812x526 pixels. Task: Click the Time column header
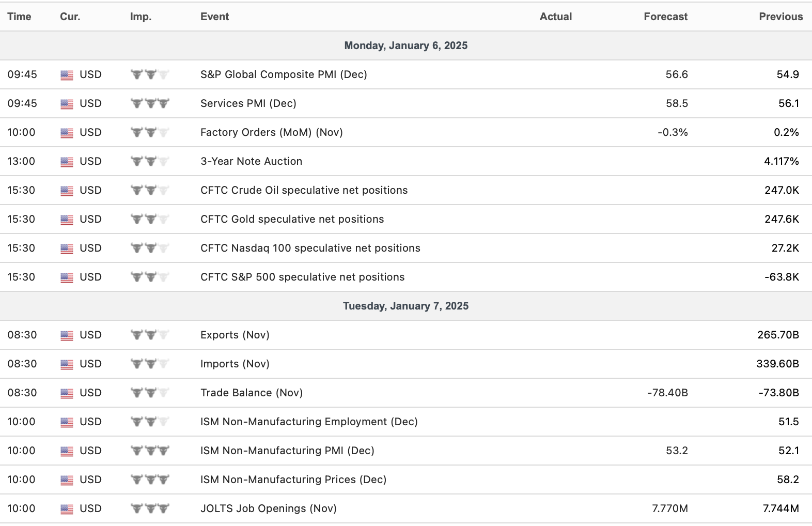coord(19,17)
